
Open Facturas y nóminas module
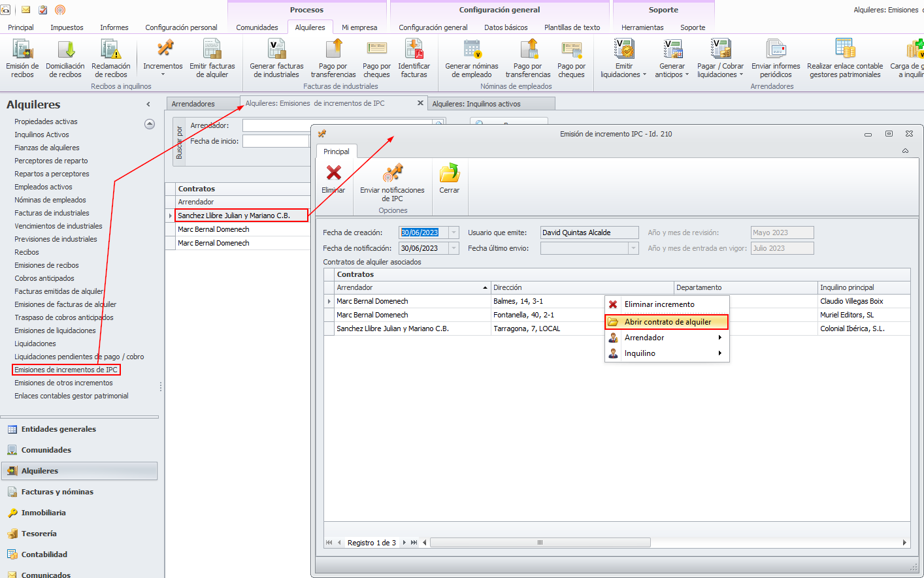[x=79, y=492]
